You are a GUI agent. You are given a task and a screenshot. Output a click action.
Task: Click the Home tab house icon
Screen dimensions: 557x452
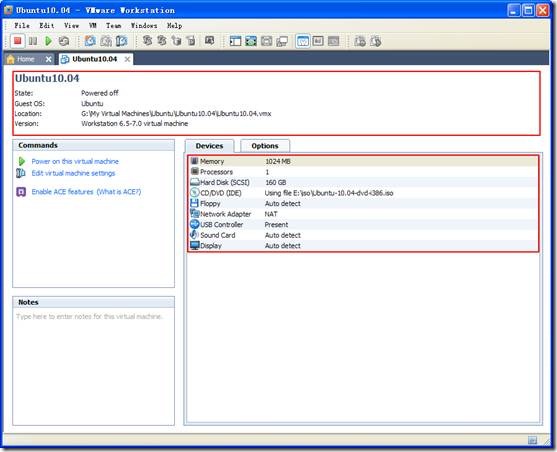(11, 59)
